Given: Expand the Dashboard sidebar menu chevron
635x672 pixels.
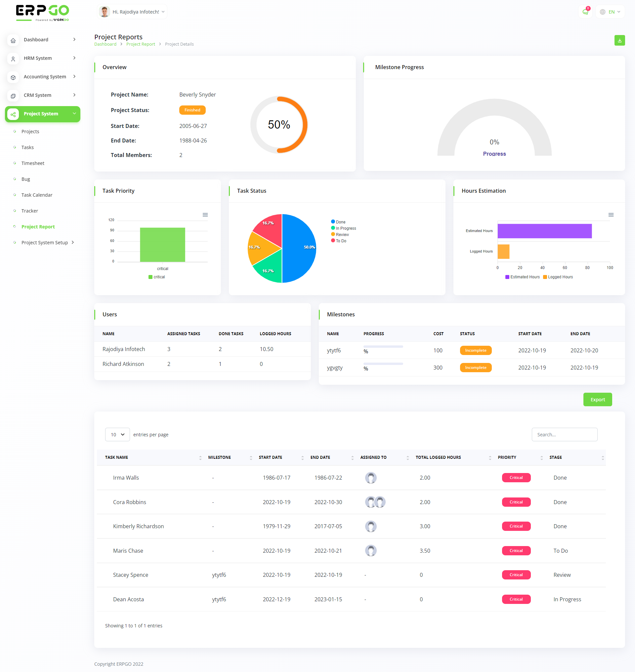Looking at the screenshot, I should pyautogui.click(x=74, y=40).
